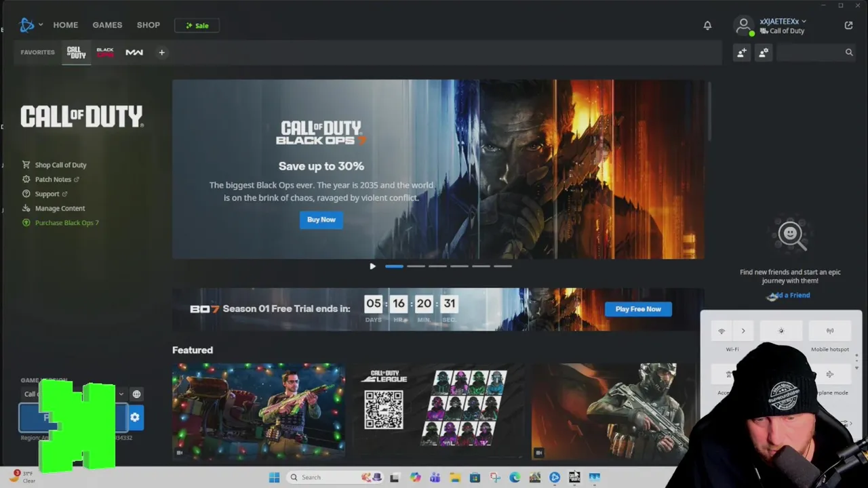Open File Explorer from the taskbar
Screen dimensions: 868x488
[455, 477]
